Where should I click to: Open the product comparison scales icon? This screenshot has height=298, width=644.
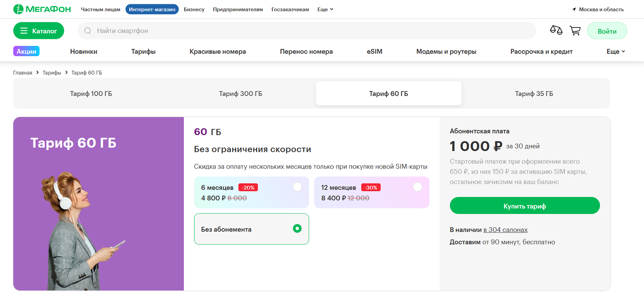(x=556, y=30)
